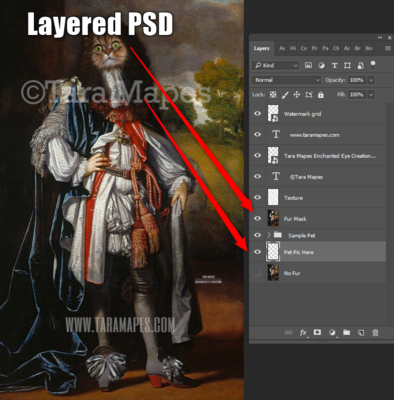
Task: Click the lock all padlock icon
Action: pyautogui.click(x=321, y=95)
